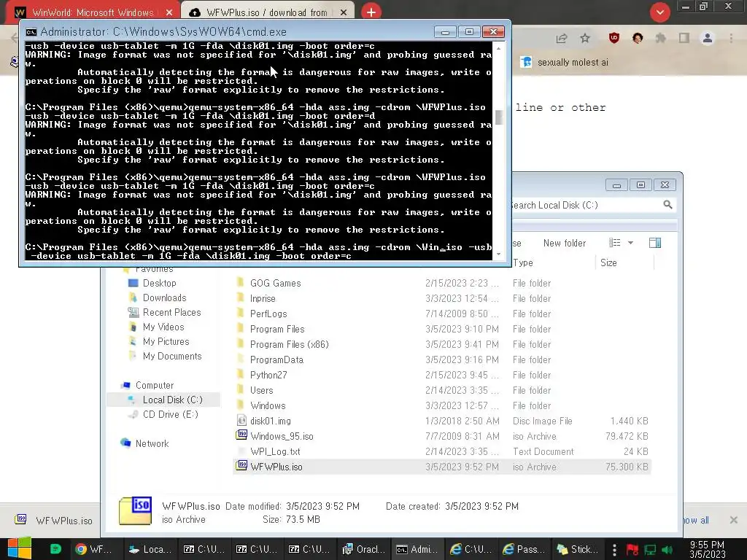Select Computer in navigation pane
This screenshot has height=560, width=747.
(155, 385)
